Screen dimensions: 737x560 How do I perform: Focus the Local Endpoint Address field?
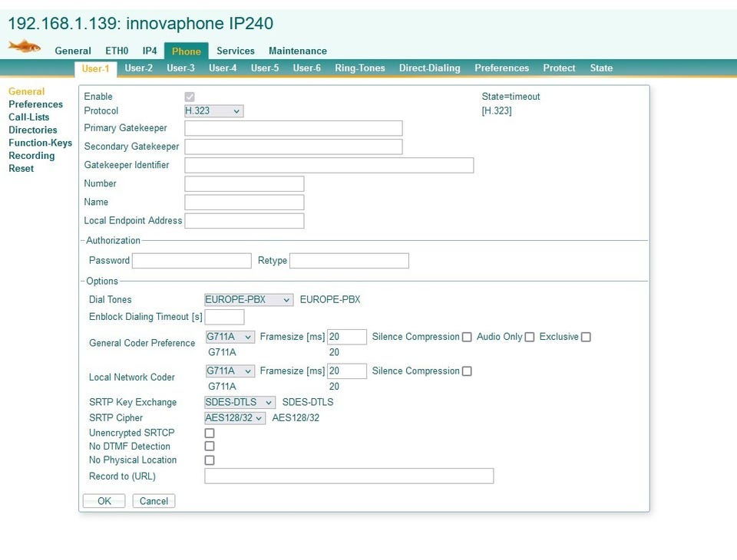pyautogui.click(x=244, y=221)
